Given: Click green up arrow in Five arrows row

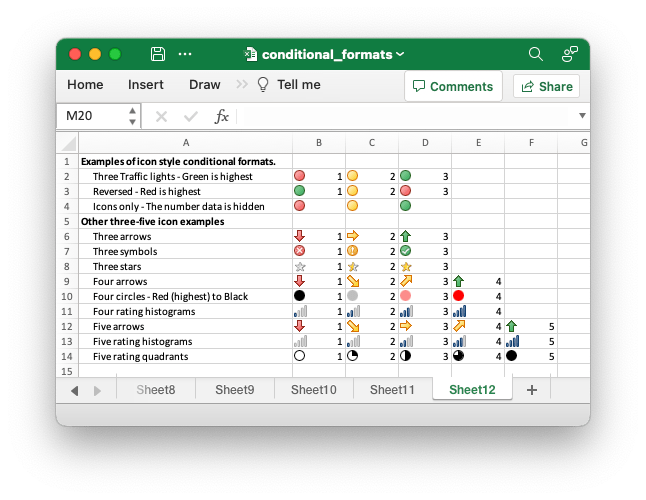Looking at the screenshot, I should pyautogui.click(x=511, y=326).
